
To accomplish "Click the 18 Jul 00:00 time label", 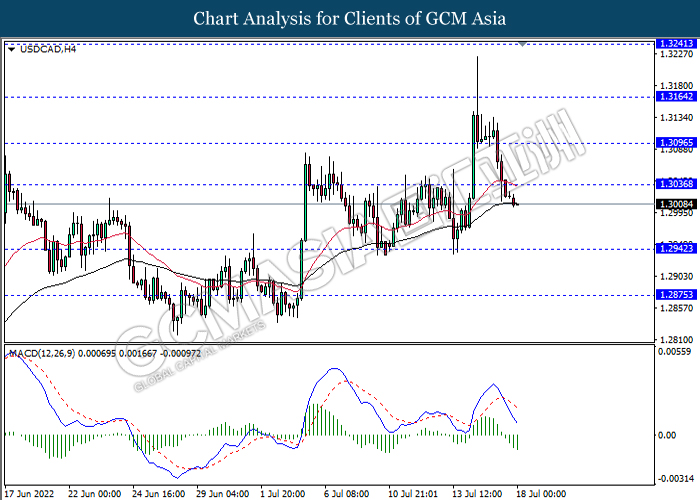I will [x=542, y=494].
